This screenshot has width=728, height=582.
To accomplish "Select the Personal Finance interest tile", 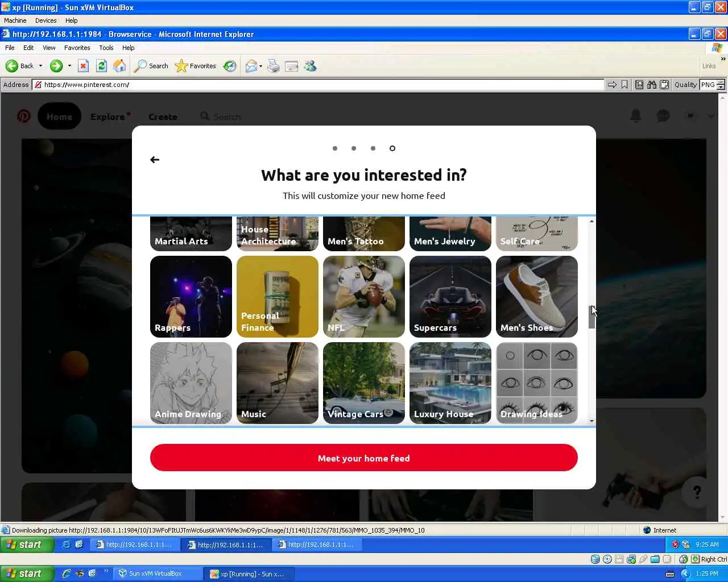I will coord(278,297).
